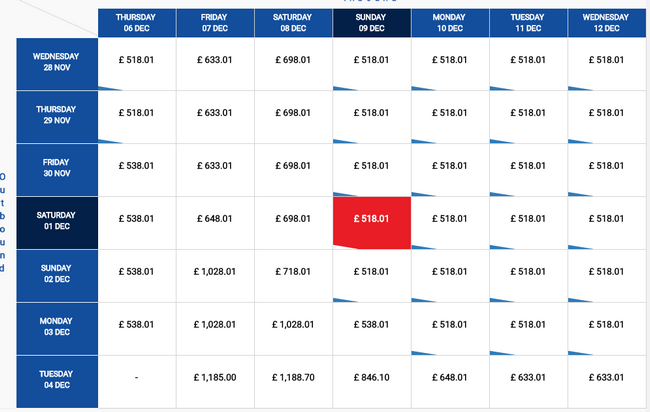650x412 pixels.
Task: Select the £1,185.00 fare on Tuesday 04 Dec
Action: pos(215,382)
